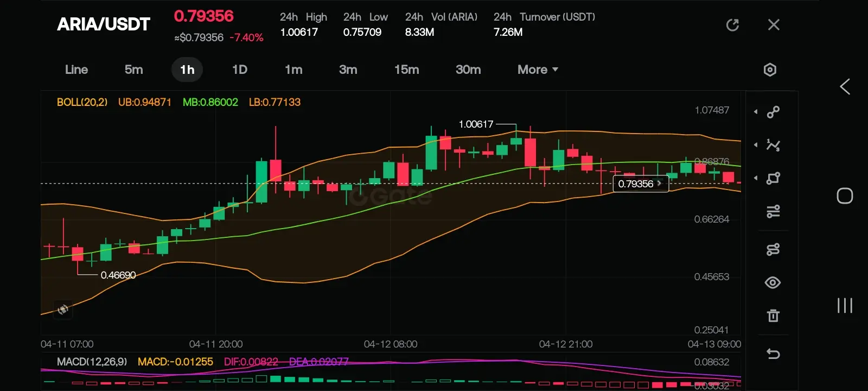The height and width of the screenshot is (391, 868).
Task: Tap the Android back navigation button
Action: pyautogui.click(x=845, y=87)
